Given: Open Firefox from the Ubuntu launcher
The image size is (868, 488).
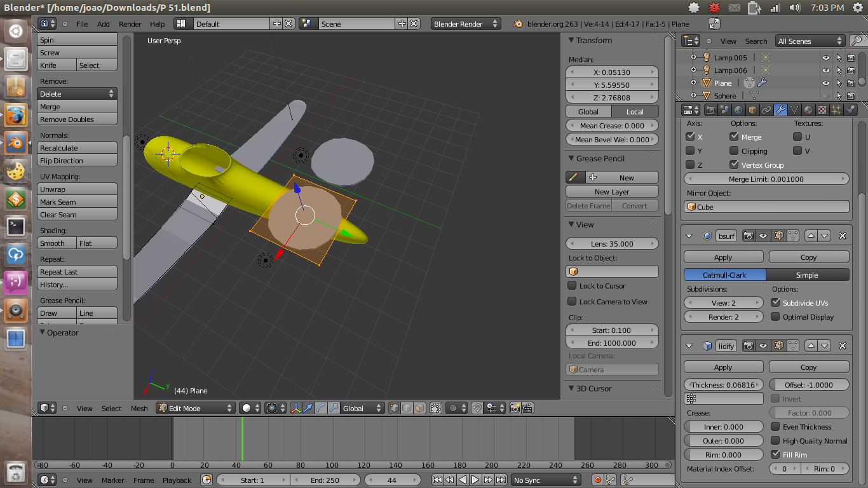Looking at the screenshot, I should pos(16,116).
